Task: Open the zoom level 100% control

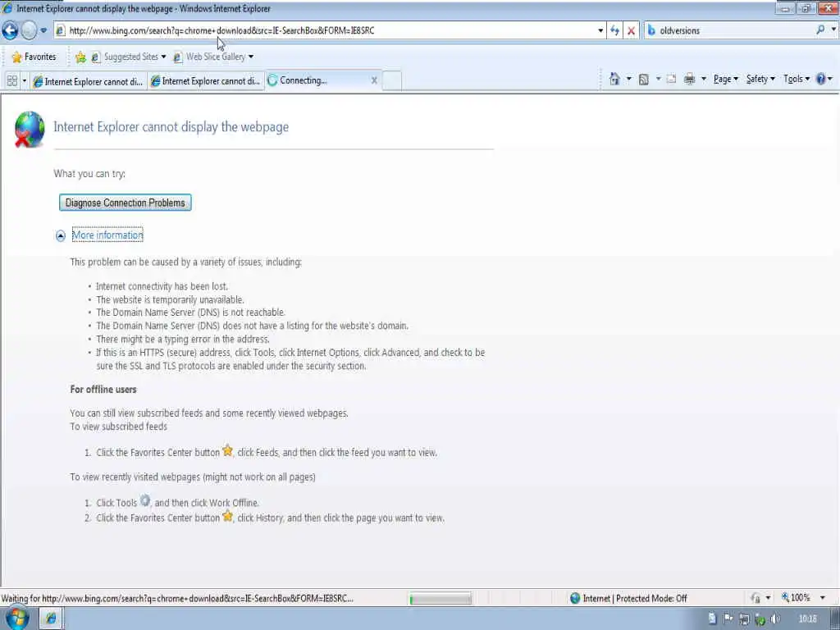Action: pyautogui.click(x=796, y=598)
